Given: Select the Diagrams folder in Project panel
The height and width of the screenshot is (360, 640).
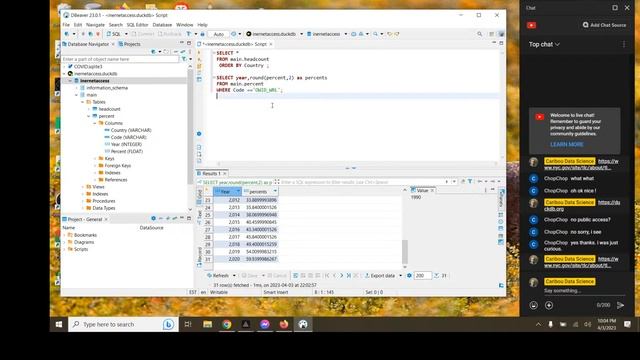Looking at the screenshot, I should [x=84, y=242].
